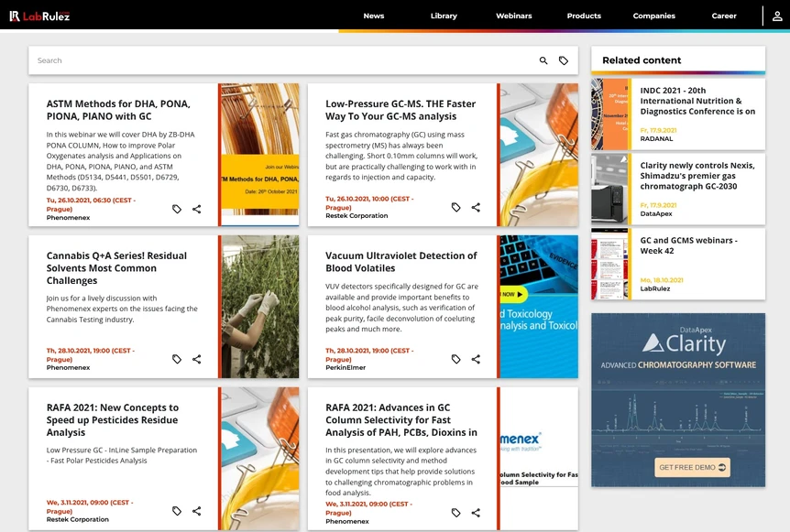Tag the Cannabis Q+A Series webinar

pyautogui.click(x=177, y=359)
